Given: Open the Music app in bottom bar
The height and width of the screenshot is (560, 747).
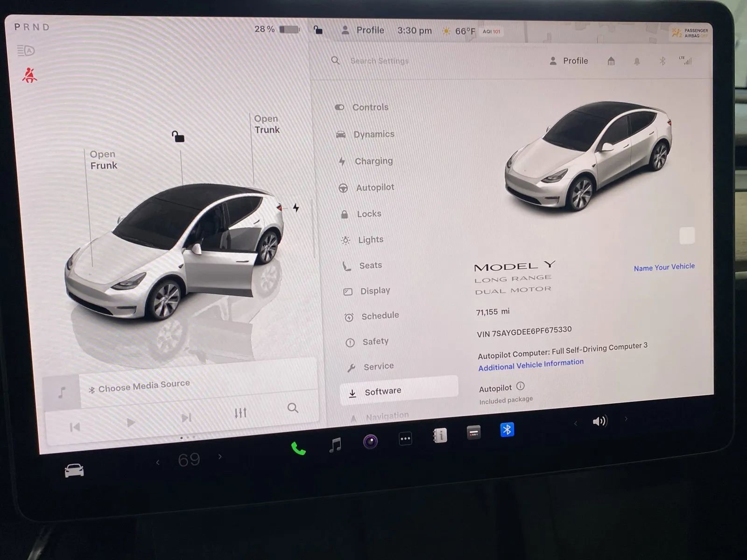Looking at the screenshot, I should (x=335, y=445).
